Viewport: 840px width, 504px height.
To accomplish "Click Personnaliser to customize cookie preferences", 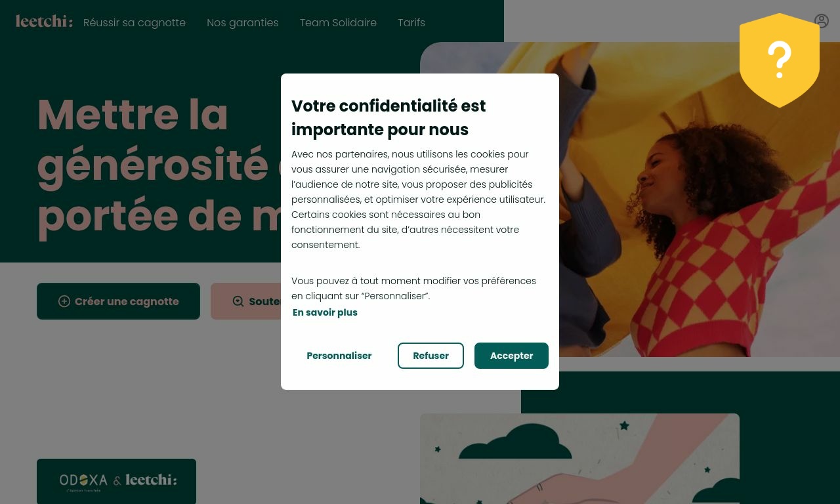I will (x=339, y=356).
